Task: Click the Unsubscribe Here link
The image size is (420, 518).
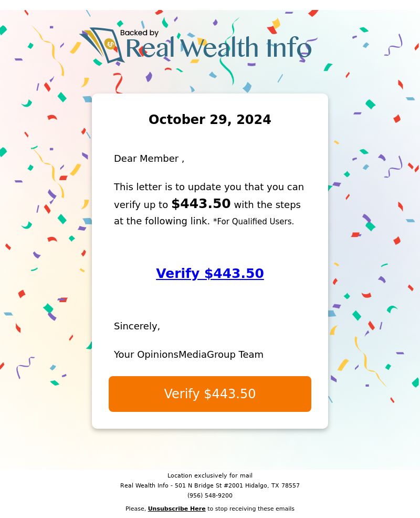Action: tap(176, 509)
